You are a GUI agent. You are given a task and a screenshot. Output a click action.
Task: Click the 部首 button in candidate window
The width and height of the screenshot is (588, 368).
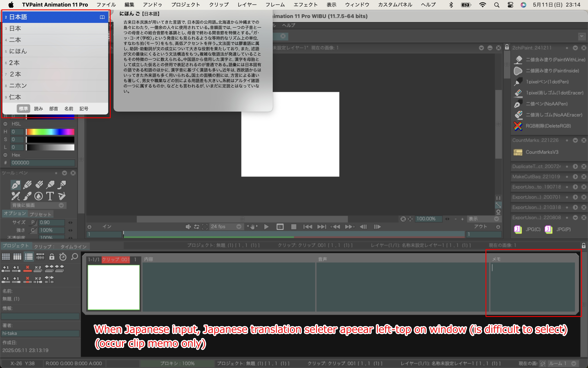[x=53, y=109]
